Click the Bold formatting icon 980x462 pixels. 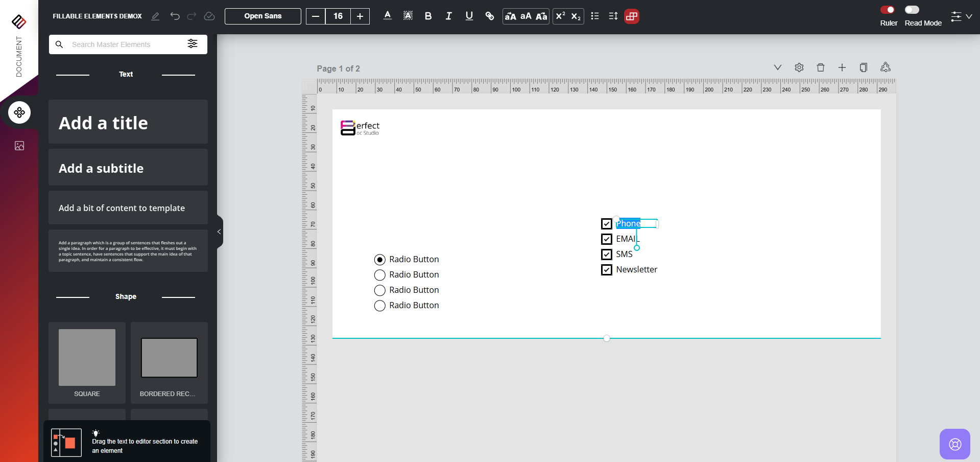(428, 16)
